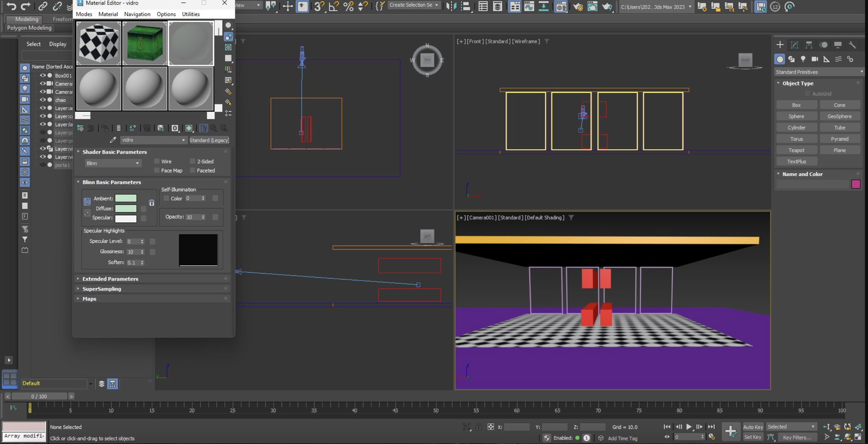Screen dimensions: 868x444
Task: Click the material delete trash icon
Action: pyautogui.click(x=119, y=128)
